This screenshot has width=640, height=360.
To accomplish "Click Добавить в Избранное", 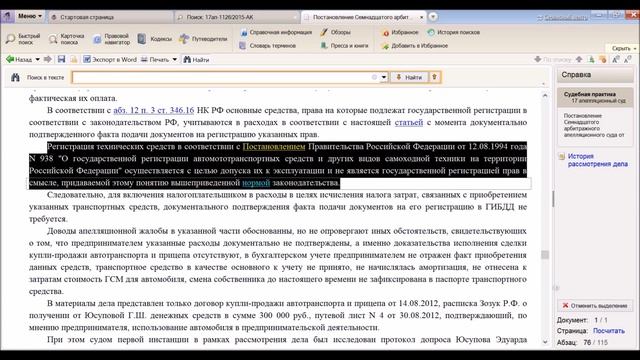I will pos(415,46).
